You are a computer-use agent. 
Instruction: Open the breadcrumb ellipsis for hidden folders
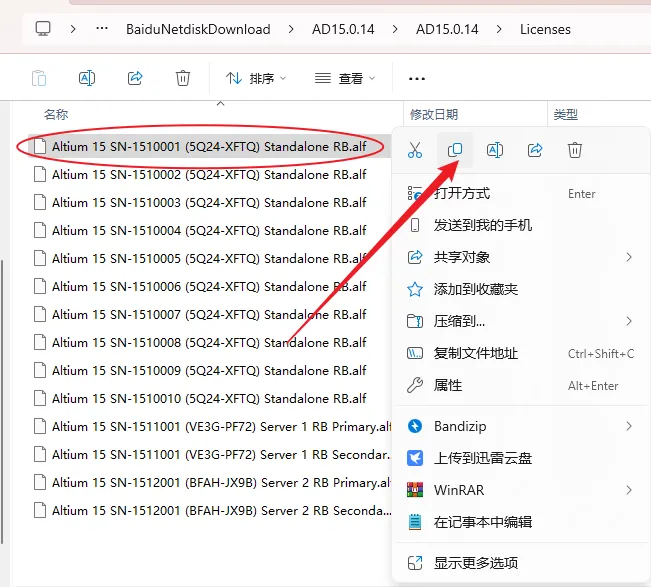point(102,29)
